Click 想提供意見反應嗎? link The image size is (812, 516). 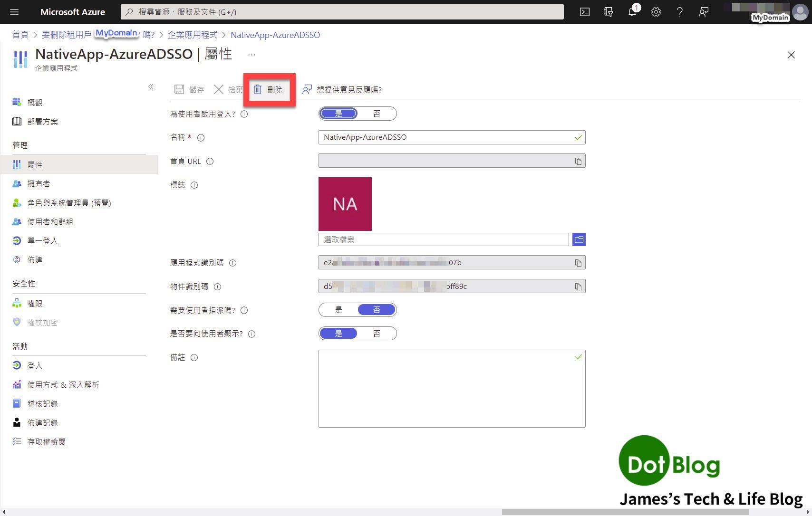(x=342, y=89)
